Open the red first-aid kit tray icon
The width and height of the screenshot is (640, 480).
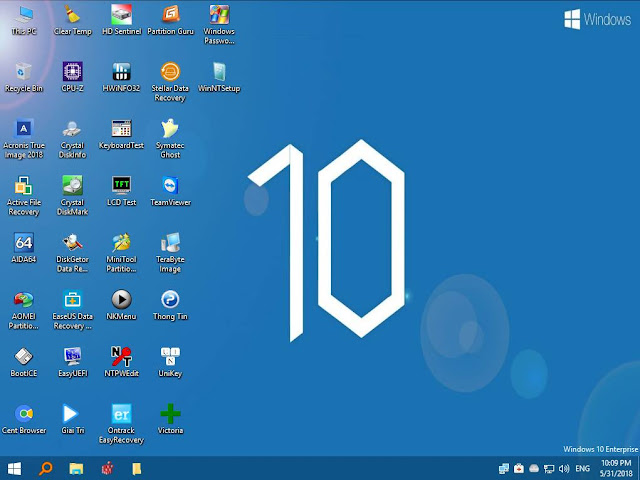point(519,468)
